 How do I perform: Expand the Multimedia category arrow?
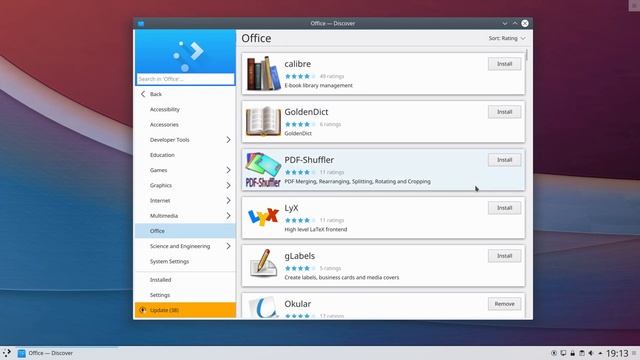(228, 216)
